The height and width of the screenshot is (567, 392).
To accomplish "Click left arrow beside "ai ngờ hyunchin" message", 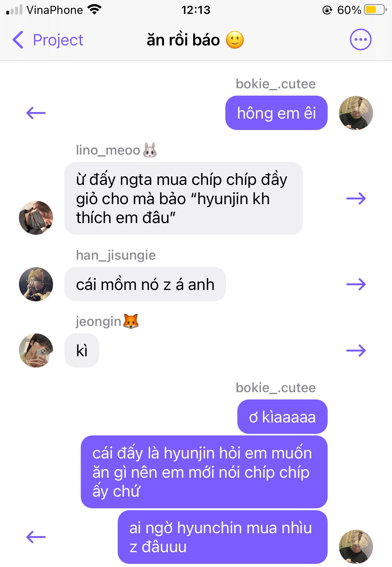I will coord(36,537).
